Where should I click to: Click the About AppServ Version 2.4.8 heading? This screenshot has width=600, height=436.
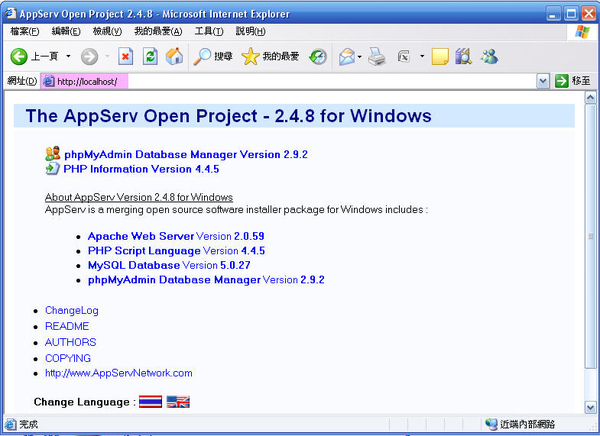click(139, 197)
